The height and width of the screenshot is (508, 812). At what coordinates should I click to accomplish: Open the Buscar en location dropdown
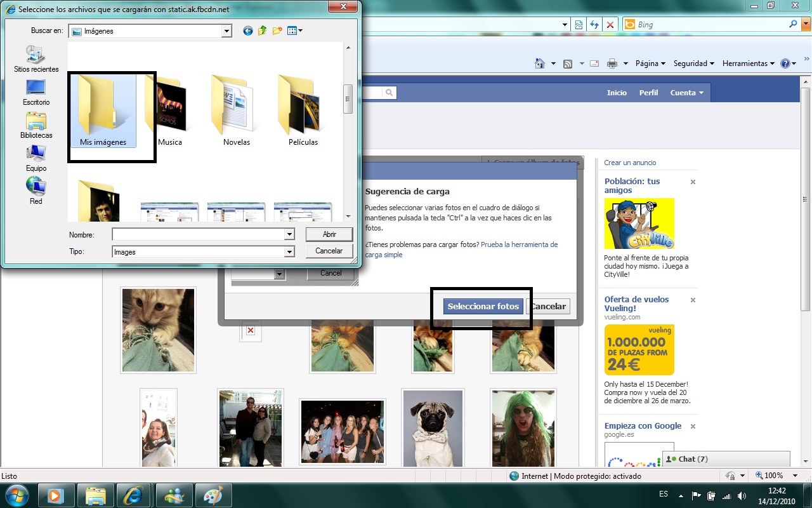pyautogui.click(x=226, y=30)
